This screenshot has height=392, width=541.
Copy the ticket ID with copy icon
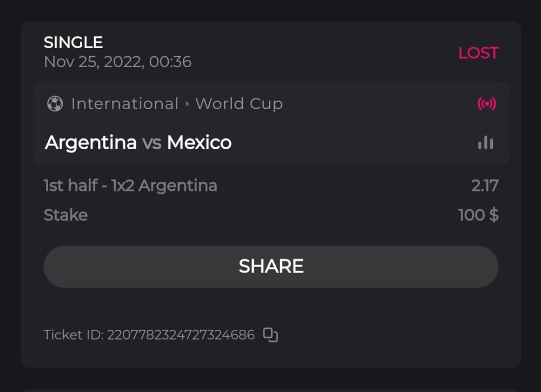270,335
